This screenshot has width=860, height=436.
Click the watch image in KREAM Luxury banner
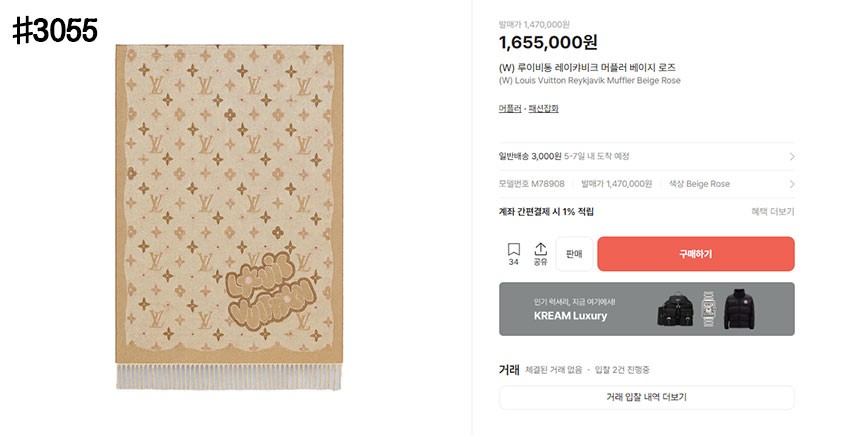[x=708, y=308]
